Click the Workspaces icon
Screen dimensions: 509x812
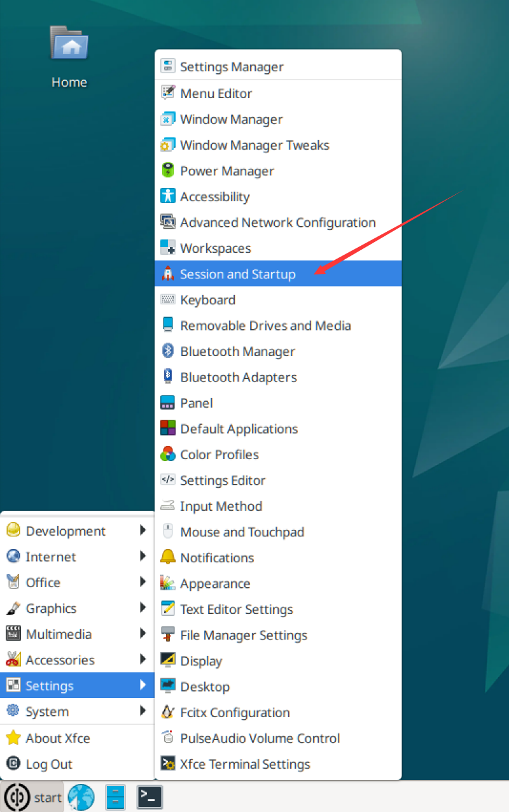(168, 248)
